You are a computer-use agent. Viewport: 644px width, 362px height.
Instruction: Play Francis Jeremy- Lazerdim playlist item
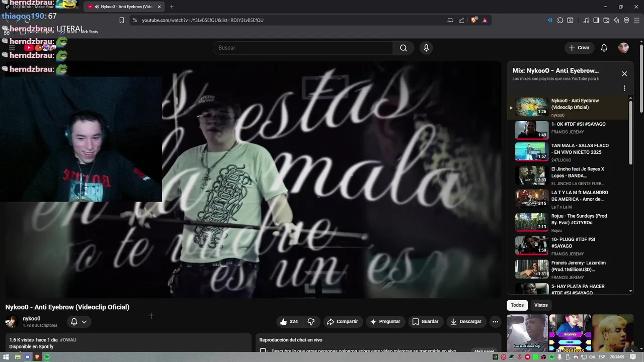pos(568,270)
